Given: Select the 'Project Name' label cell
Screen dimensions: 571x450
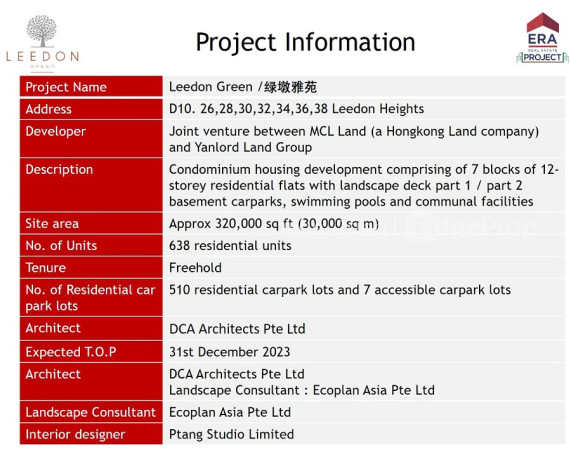Looking at the screenshot, I should coord(91,87).
